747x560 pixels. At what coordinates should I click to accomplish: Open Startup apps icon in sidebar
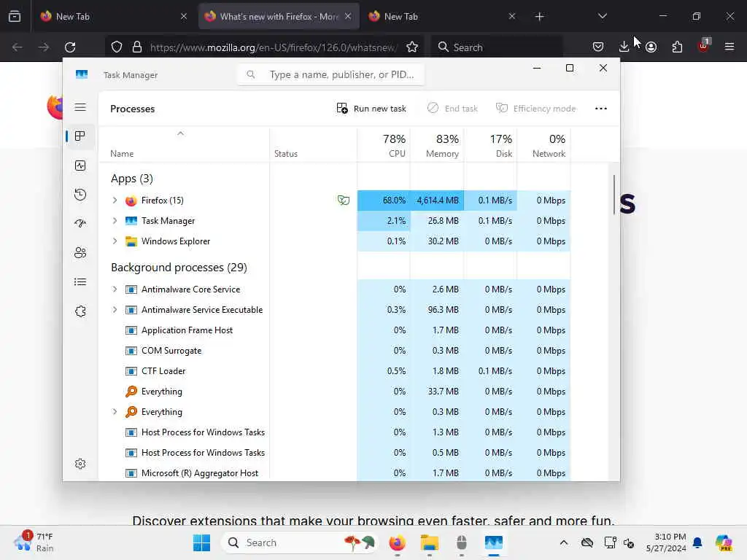80,223
